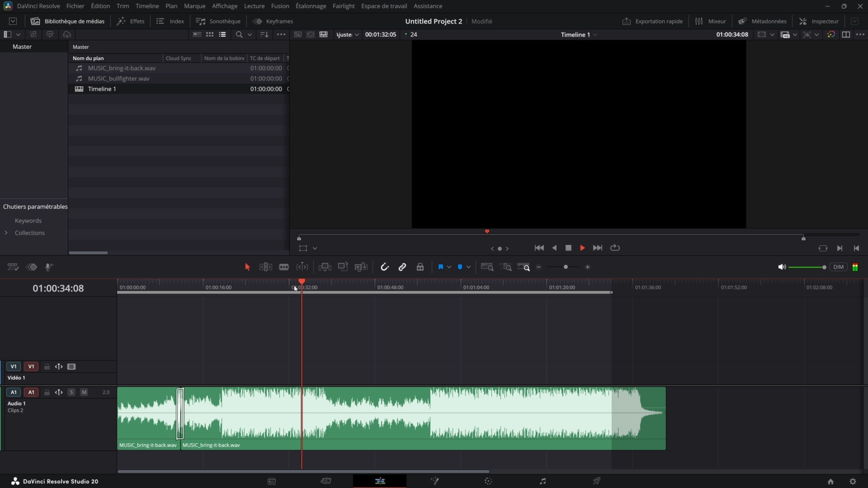The width and height of the screenshot is (868, 488).
Task: Toggle timeline snapping magnet icon
Action: tap(384, 267)
